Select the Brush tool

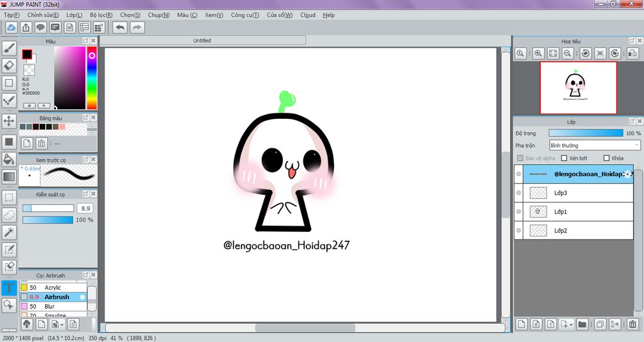tap(9, 48)
